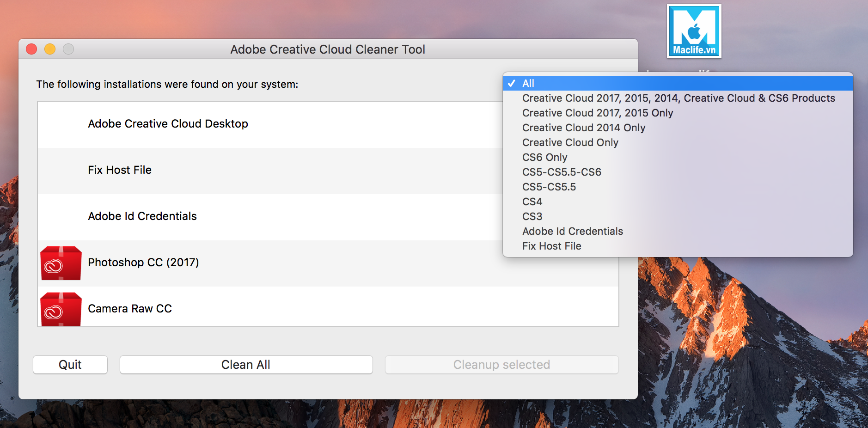Select Adobe Creative Cloud Desktop in the list
Screen dimensions: 868x428
(168, 123)
